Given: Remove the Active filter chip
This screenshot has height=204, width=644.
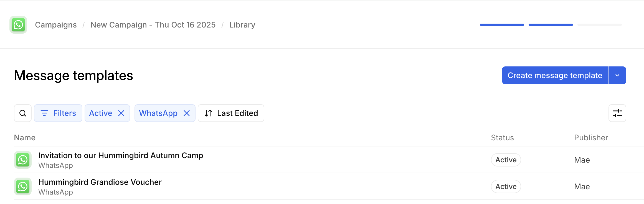Looking at the screenshot, I should (121, 113).
